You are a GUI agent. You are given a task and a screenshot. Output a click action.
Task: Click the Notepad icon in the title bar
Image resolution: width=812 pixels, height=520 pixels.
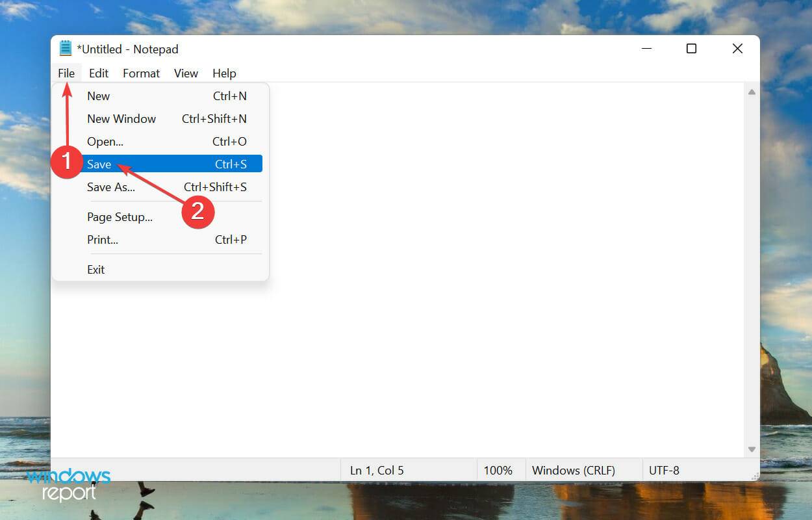(x=66, y=48)
